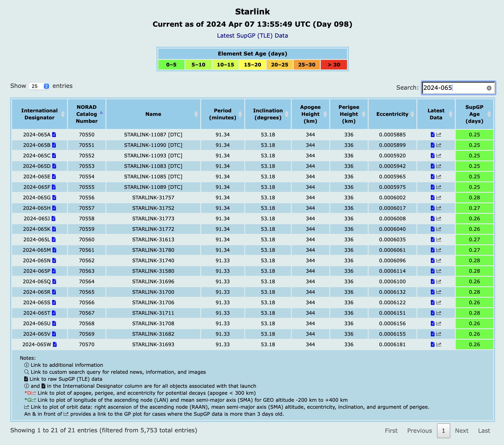The height and width of the screenshot is (445, 504).
Task: Open SupGP data file icon for STARLINK-31772
Action: (x=432, y=229)
